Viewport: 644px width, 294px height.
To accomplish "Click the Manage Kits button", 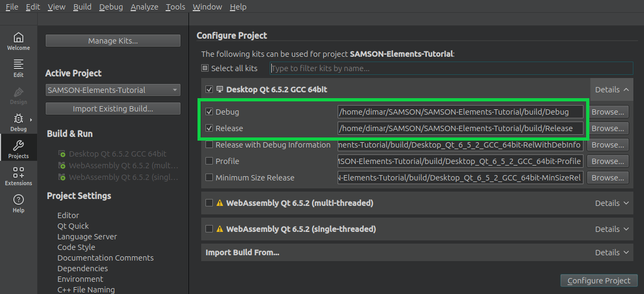I will coord(113,41).
